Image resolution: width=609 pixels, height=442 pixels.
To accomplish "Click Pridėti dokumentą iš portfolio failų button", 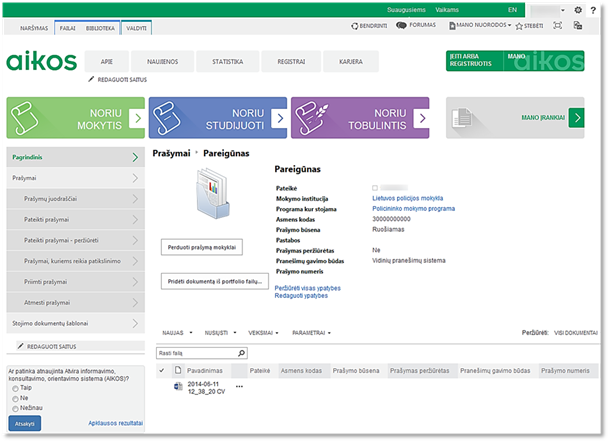I will pos(215,281).
